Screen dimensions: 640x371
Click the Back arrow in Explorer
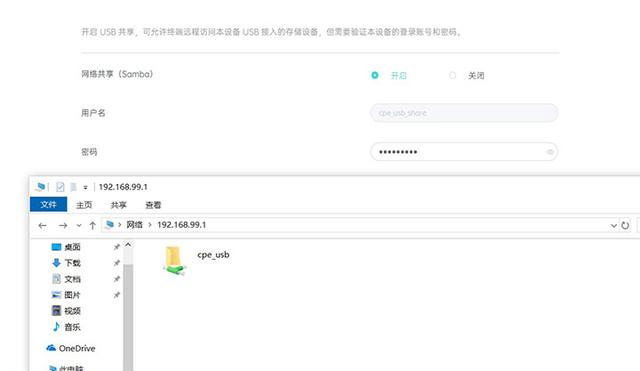tap(42, 225)
